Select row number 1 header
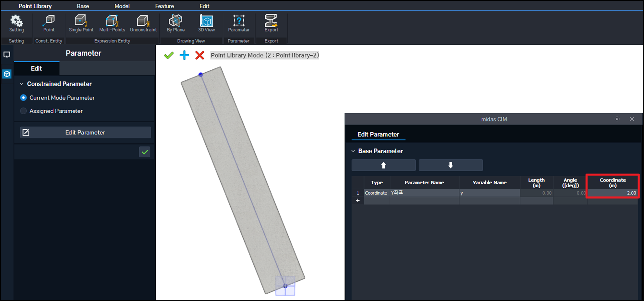 click(x=358, y=193)
